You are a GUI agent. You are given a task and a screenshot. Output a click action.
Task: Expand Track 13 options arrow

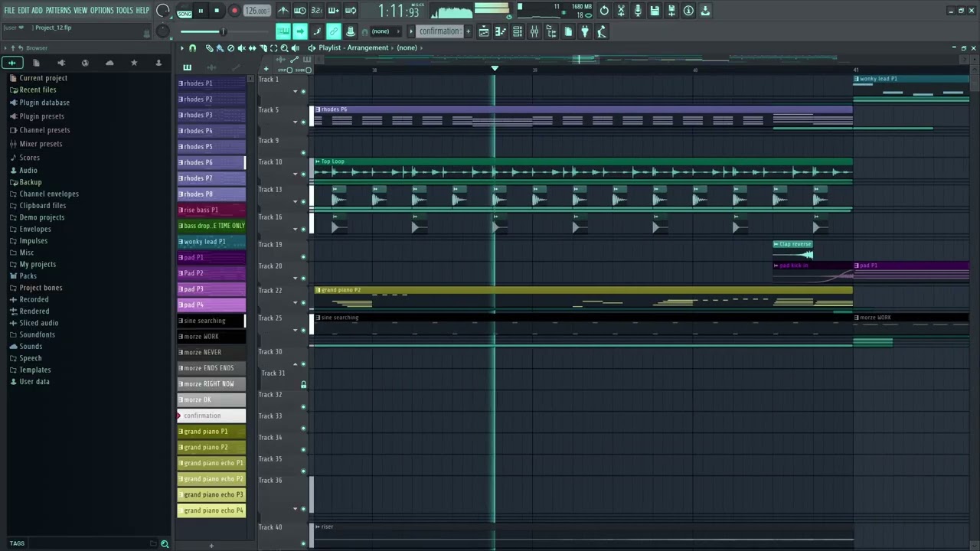pyautogui.click(x=296, y=202)
